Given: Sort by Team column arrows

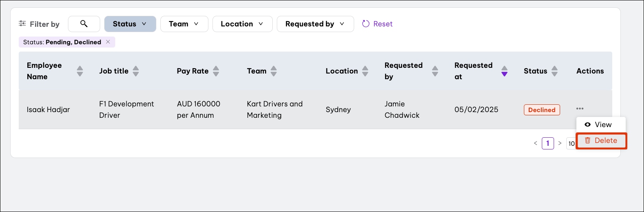Looking at the screenshot, I should (x=274, y=71).
